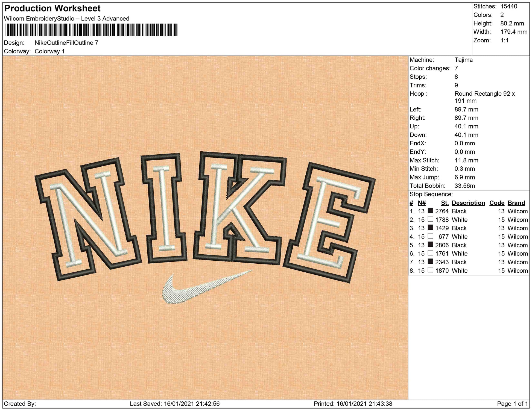
Task: Click white swatch in stop row 8
Action: click(x=430, y=270)
